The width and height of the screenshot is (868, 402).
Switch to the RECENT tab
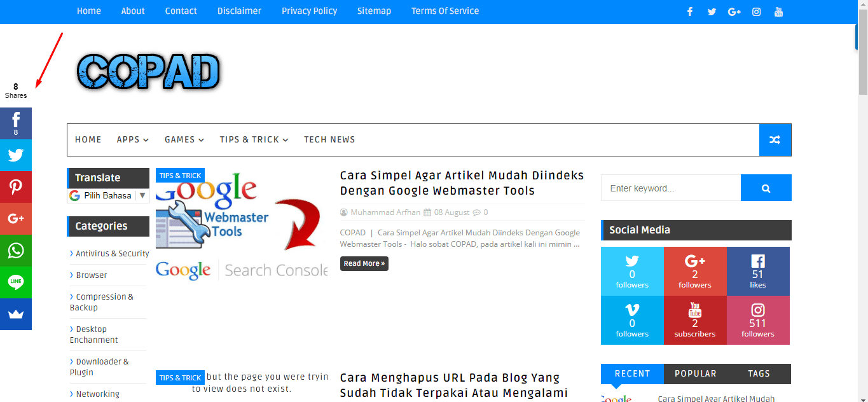[x=632, y=374]
